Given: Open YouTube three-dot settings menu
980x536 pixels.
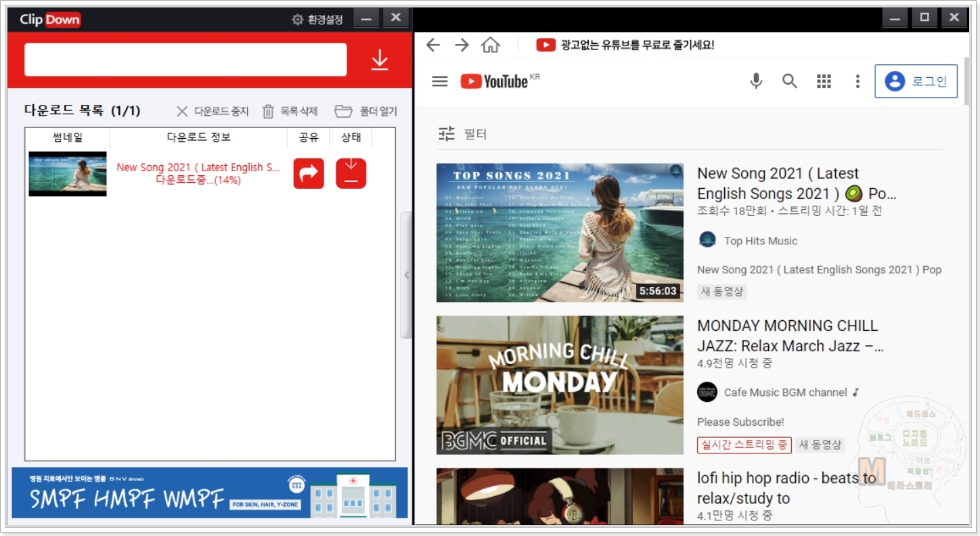Looking at the screenshot, I should 857,81.
